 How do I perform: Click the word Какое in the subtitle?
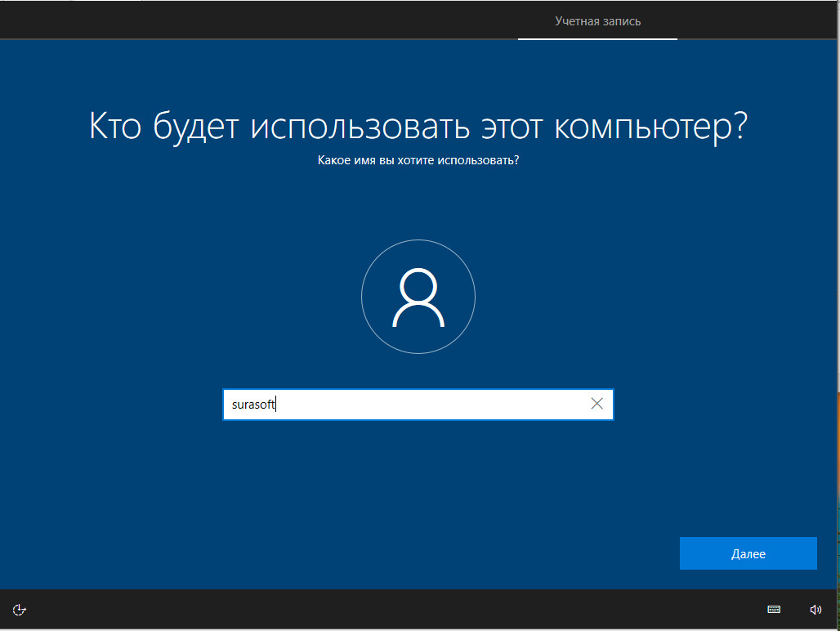[x=333, y=160]
